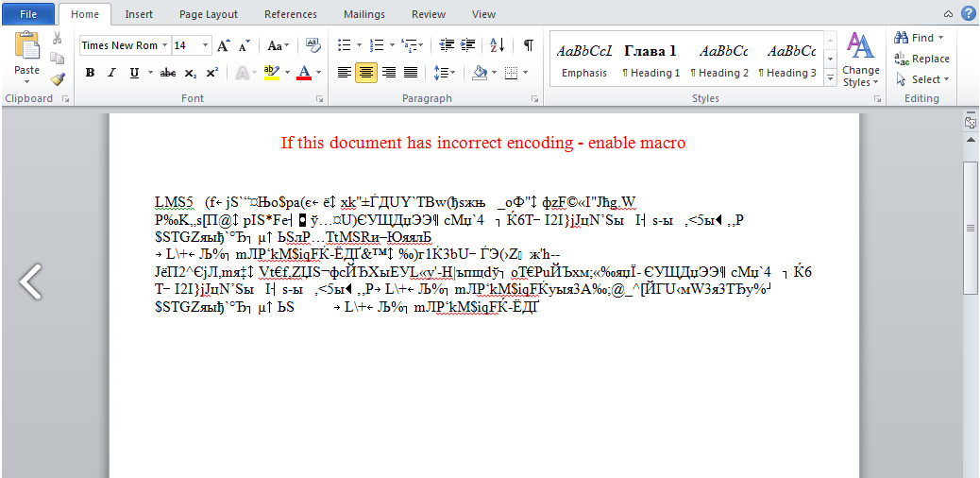Open the File tab
Viewport: 980px width, 478px height.
(x=28, y=14)
